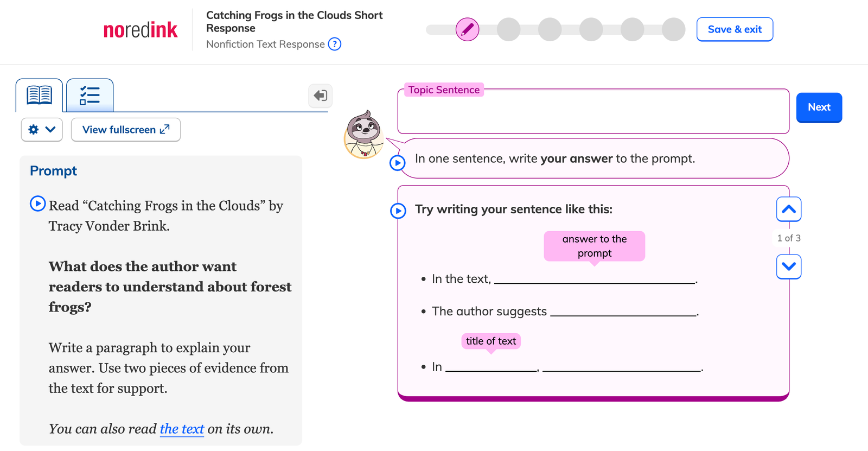The image size is (868, 451).
Task: Click into the Topic Sentence text field
Action: pyautogui.click(x=593, y=115)
